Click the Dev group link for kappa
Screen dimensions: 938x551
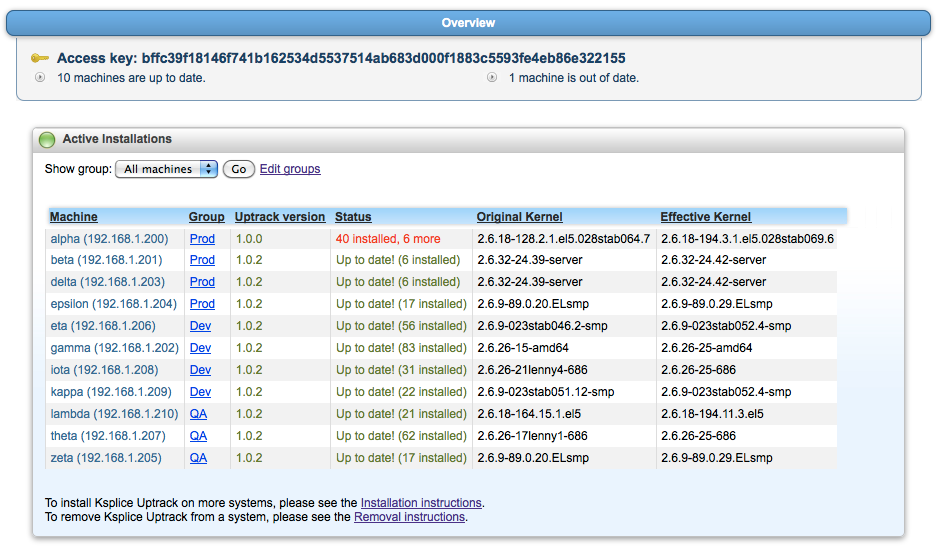click(200, 392)
